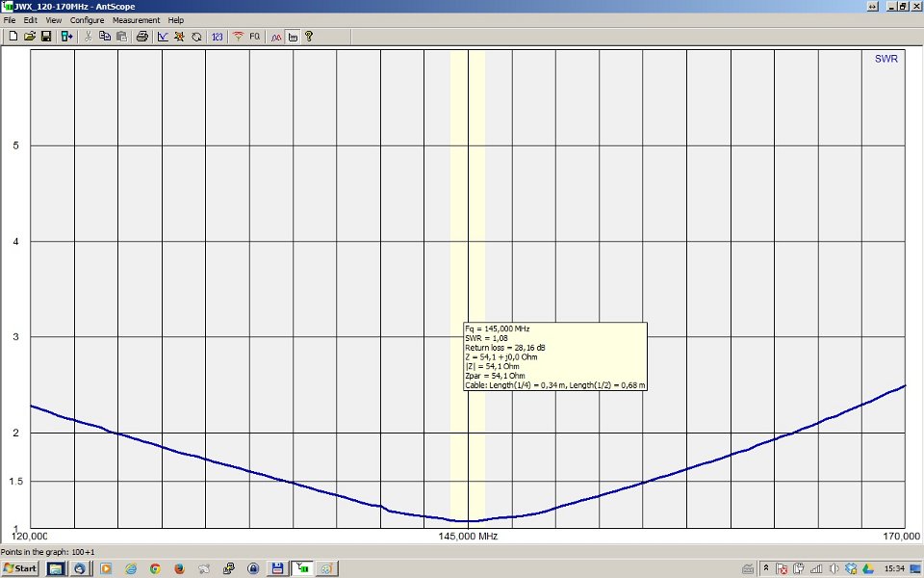Open Google Chrome from the taskbar
924x578 pixels.
[154, 568]
